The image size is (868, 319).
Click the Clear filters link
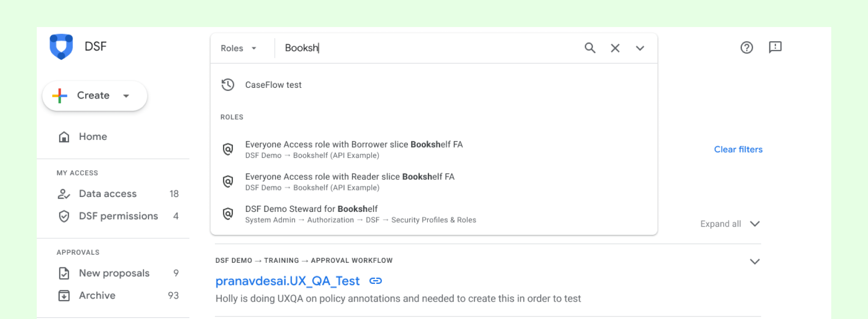(x=738, y=150)
